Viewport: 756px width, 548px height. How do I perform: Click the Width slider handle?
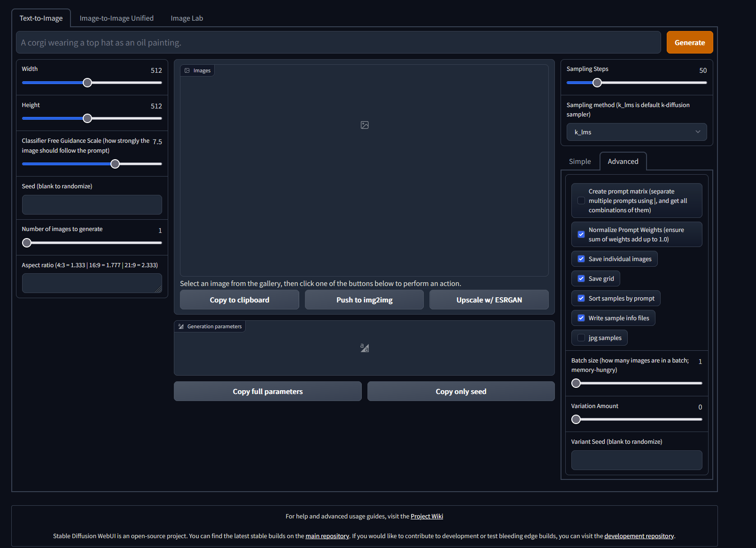click(x=87, y=83)
